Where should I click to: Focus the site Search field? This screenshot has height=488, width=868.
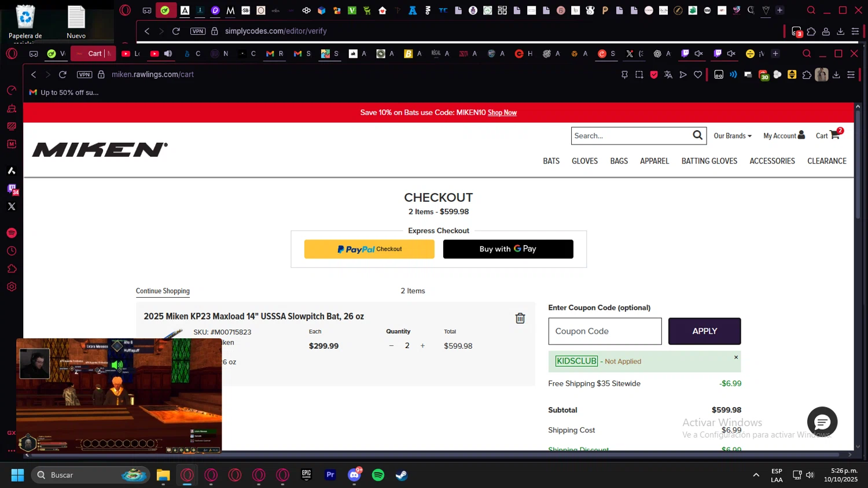[632, 136]
